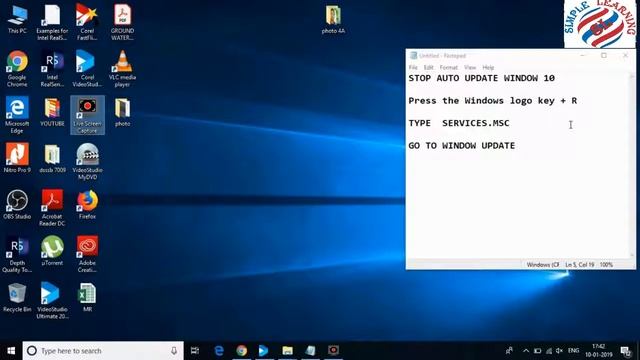This screenshot has height=360, width=640.
Task: Launch VideoStudio Ultimate desktop shortcut
Action: point(52,301)
